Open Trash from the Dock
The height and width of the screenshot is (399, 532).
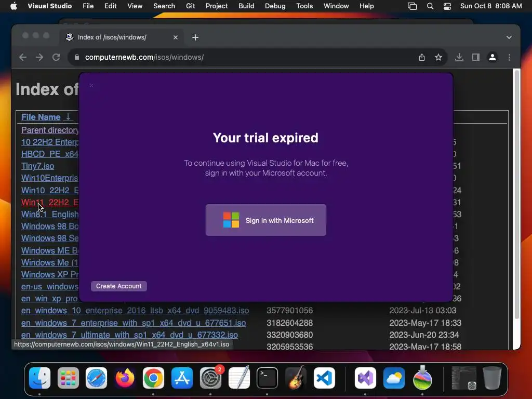point(492,378)
